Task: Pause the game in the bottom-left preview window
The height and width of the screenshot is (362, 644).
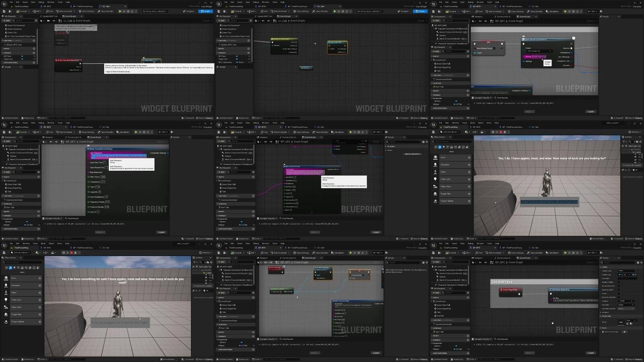Action: pos(64,253)
